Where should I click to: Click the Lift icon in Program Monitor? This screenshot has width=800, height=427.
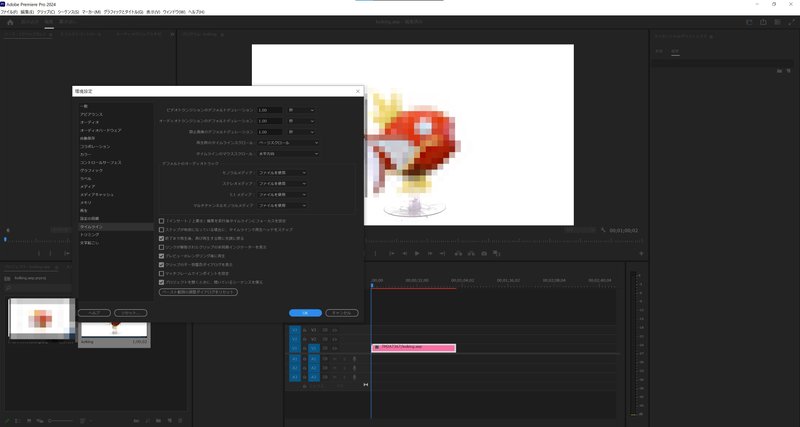(x=458, y=254)
